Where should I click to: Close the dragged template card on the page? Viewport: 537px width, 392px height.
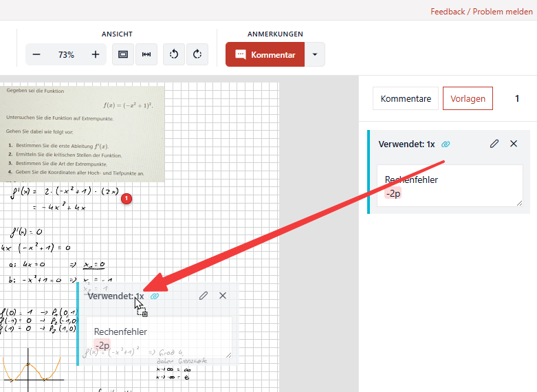[223, 295]
